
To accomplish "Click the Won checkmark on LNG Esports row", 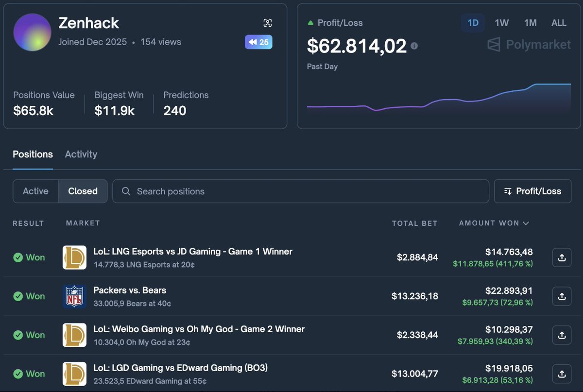I will tap(18, 257).
